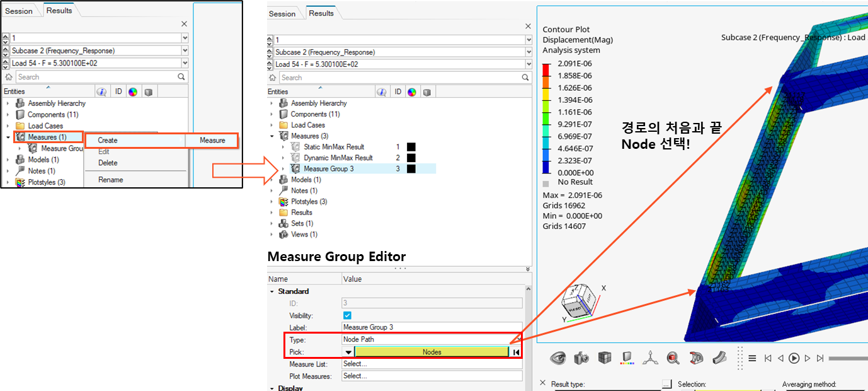
Task: Click the color wheel icon in left inset browser
Action: 132,91
